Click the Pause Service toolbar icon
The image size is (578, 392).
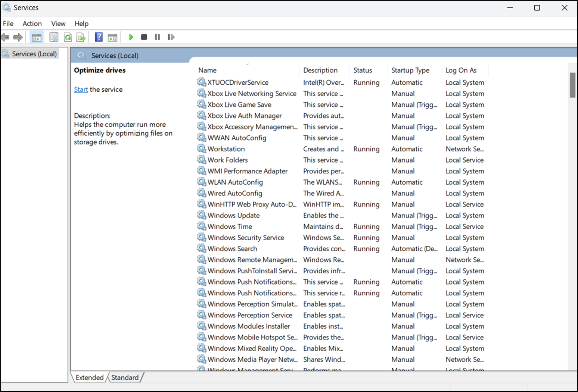pyautogui.click(x=158, y=37)
